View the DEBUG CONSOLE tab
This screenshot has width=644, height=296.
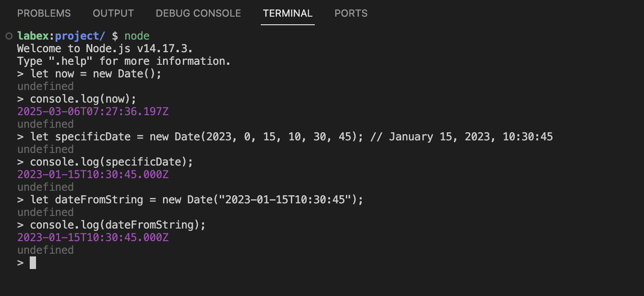tap(198, 13)
